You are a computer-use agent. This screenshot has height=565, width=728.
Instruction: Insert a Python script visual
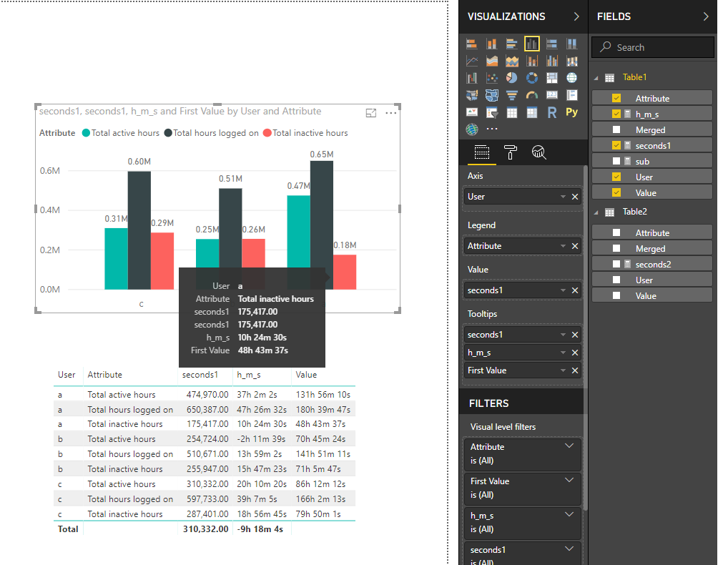(x=571, y=112)
